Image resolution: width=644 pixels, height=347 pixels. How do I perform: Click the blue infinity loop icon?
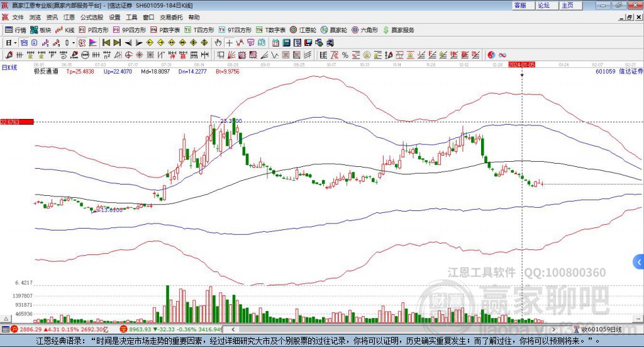[x=502, y=55]
